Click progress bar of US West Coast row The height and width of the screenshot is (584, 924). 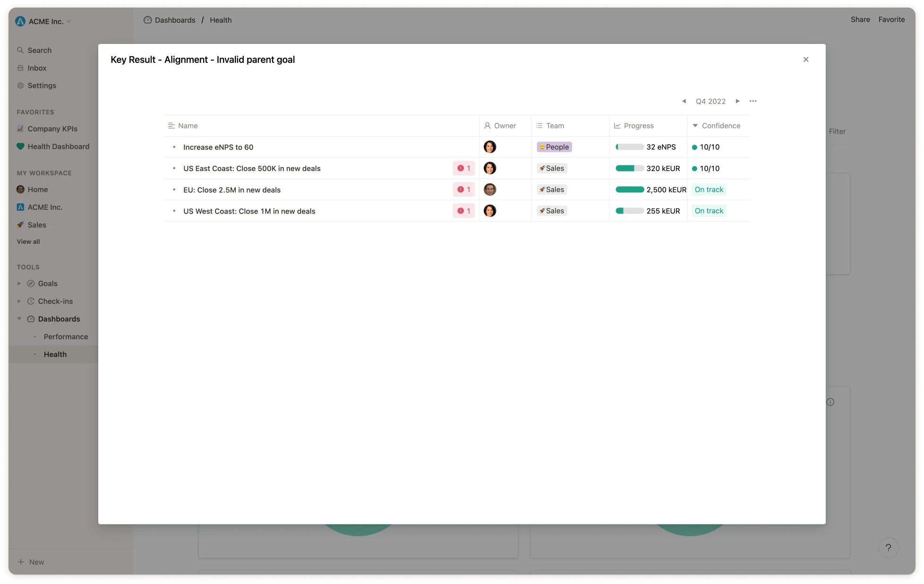click(629, 211)
